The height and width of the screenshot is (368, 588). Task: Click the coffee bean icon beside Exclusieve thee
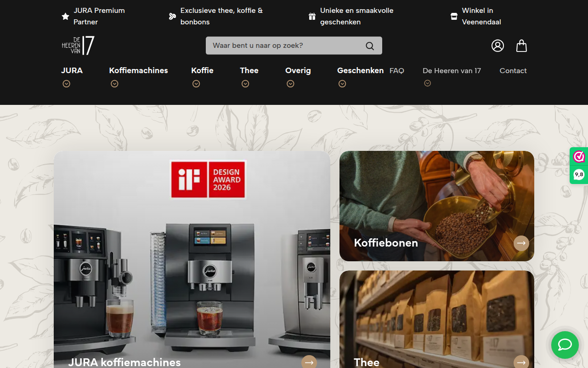[172, 17]
